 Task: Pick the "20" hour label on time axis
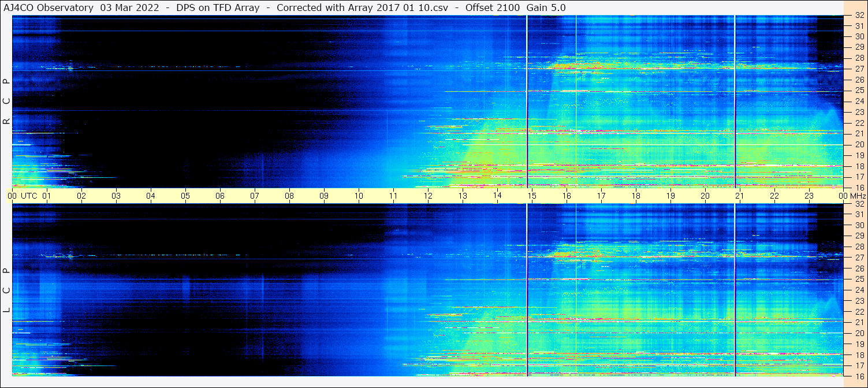coord(705,196)
